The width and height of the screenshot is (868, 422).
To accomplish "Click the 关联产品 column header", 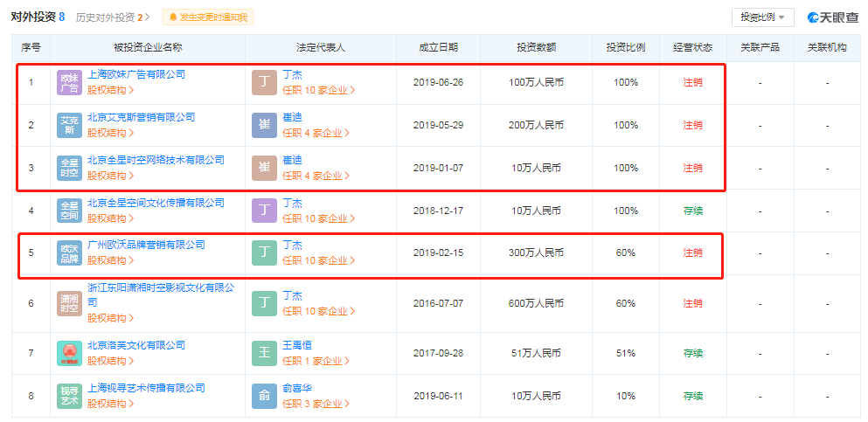I will point(760,47).
